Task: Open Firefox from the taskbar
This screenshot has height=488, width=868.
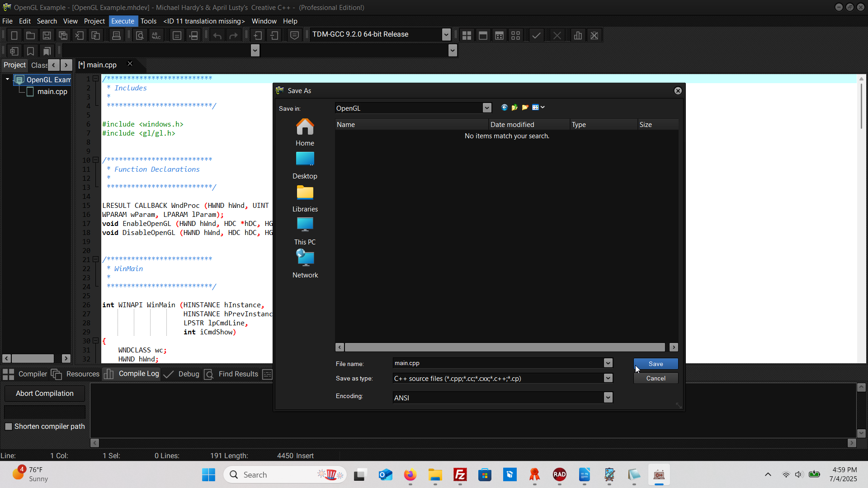Action: [x=410, y=474]
